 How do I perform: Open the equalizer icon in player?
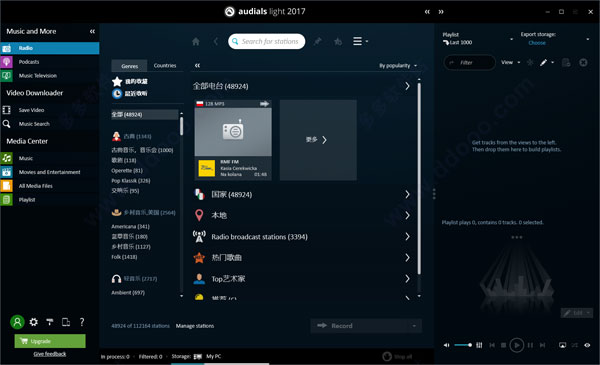pos(479,345)
